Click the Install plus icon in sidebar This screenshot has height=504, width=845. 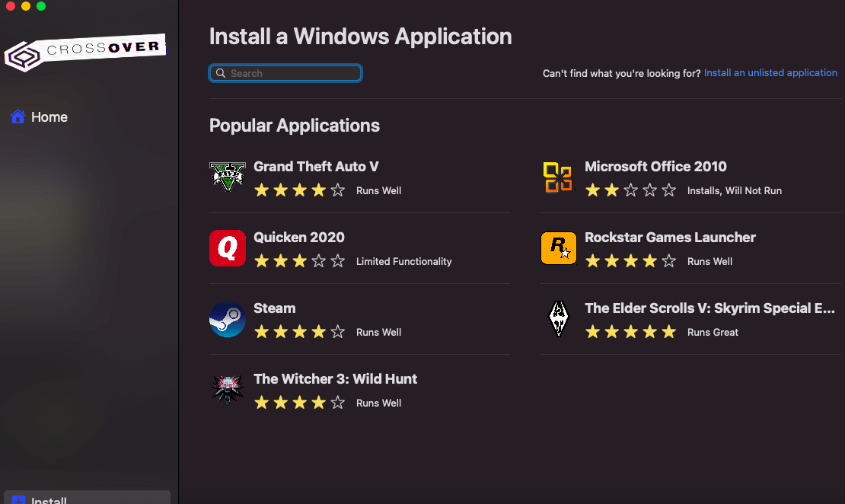tap(18, 500)
